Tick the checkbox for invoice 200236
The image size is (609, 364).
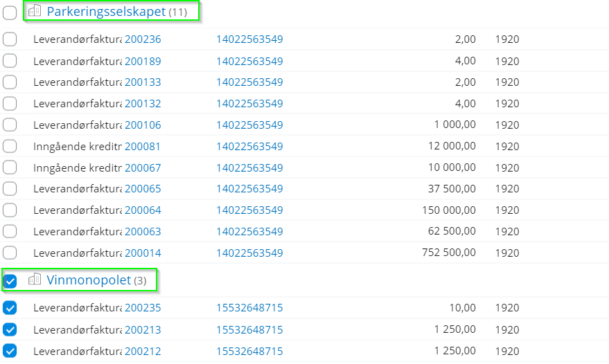[x=10, y=39]
